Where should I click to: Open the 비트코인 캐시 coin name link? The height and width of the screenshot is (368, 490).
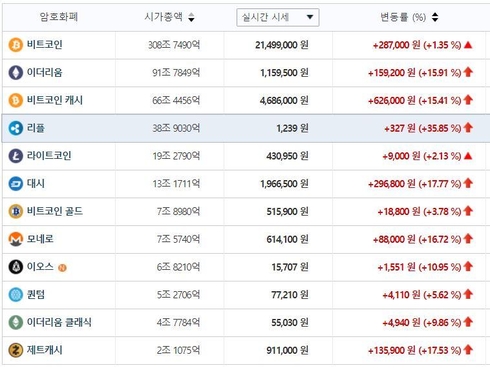click(55, 100)
